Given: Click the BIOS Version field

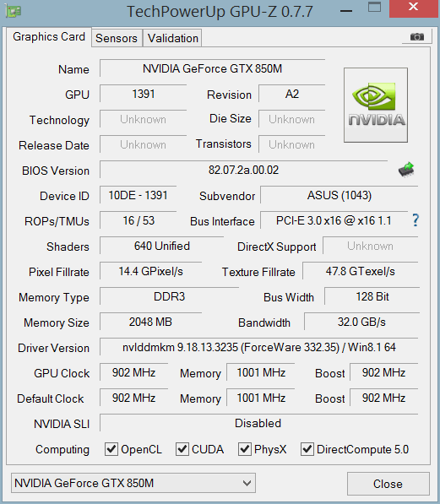Looking at the screenshot, I should tap(243, 170).
